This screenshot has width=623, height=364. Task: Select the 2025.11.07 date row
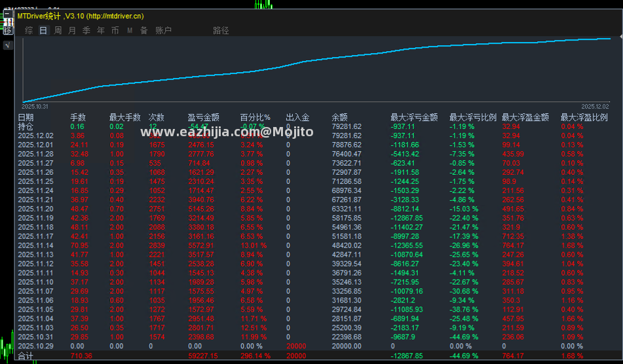tap(35, 291)
